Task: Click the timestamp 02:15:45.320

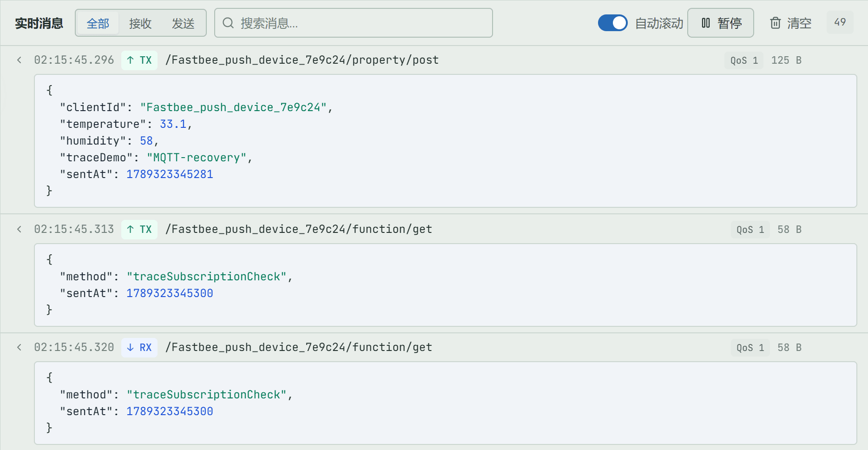Action: click(74, 347)
